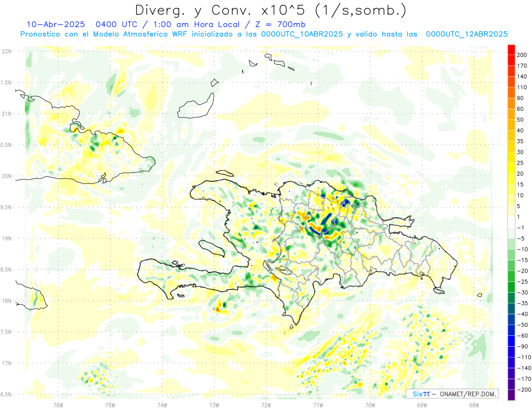This screenshot has width=532, height=411.
Task: Click the "68W" longitude label
Action: pos(473,404)
